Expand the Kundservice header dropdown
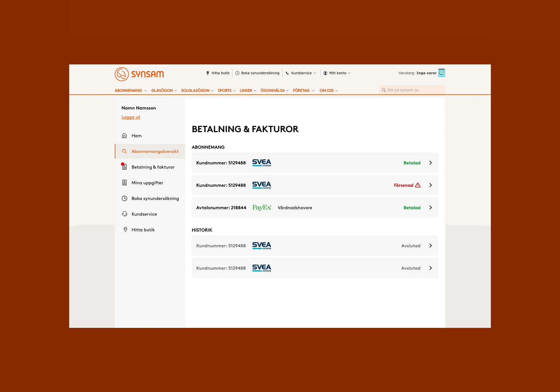This screenshot has width=560, height=392. pos(301,73)
